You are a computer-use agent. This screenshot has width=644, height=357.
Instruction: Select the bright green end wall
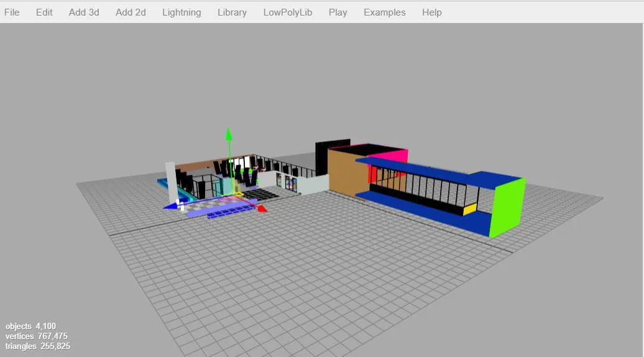[x=508, y=208]
